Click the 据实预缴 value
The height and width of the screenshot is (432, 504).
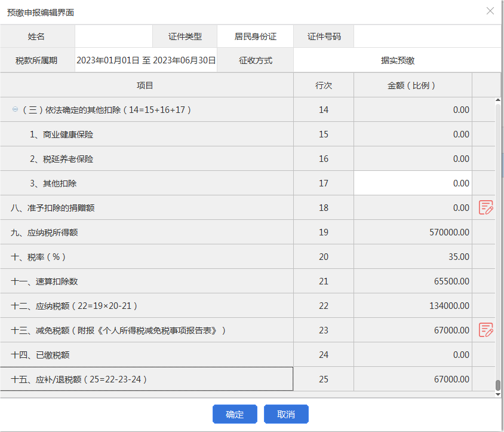click(397, 60)
